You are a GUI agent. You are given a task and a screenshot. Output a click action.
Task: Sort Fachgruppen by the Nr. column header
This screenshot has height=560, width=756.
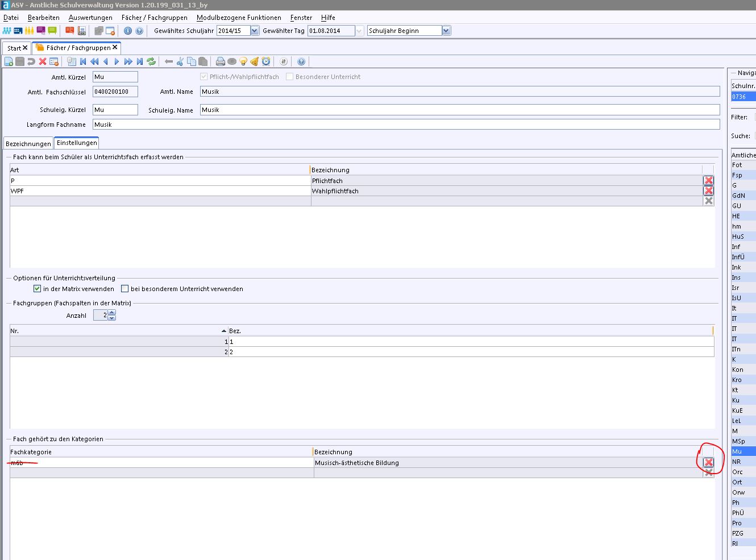pyautogui.click(x=119, y=331)
